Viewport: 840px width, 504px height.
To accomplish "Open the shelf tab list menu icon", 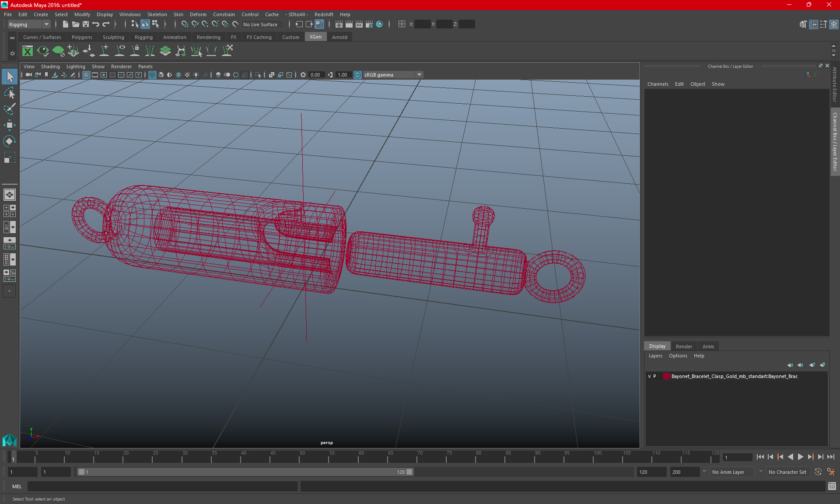I will click(12, 38).
